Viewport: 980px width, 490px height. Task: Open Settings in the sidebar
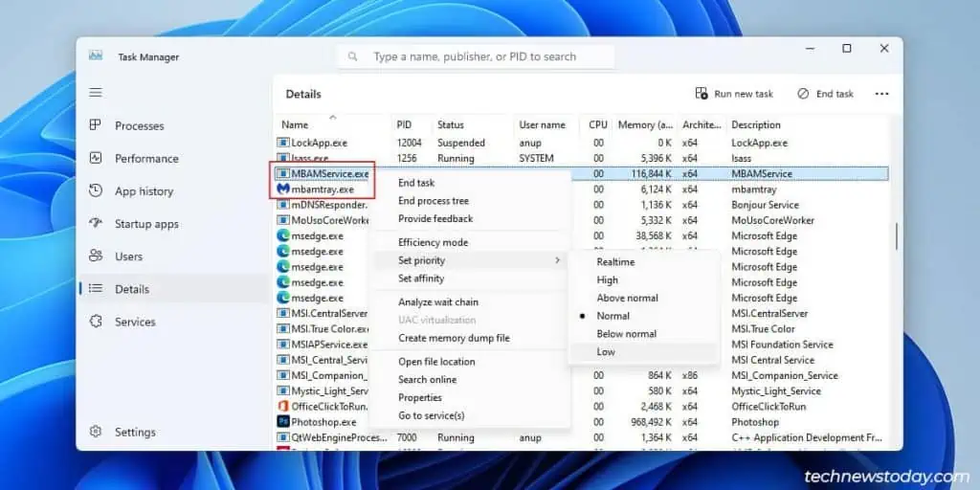point(173,432)
